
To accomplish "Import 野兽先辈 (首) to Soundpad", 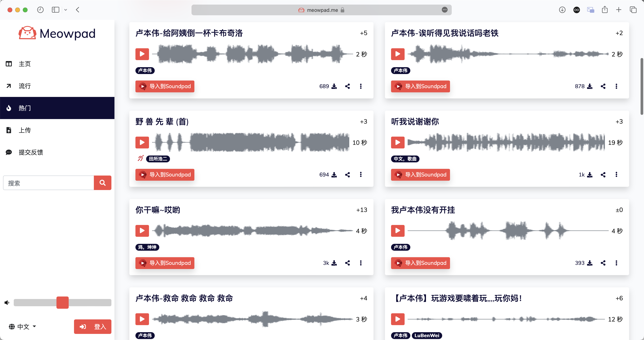I will coord(165,175).
